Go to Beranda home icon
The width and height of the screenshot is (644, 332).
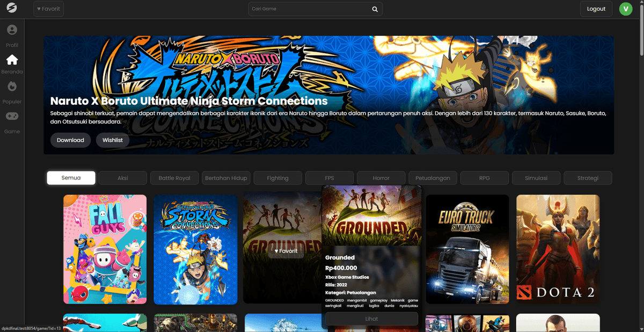(x=12, y=60)
